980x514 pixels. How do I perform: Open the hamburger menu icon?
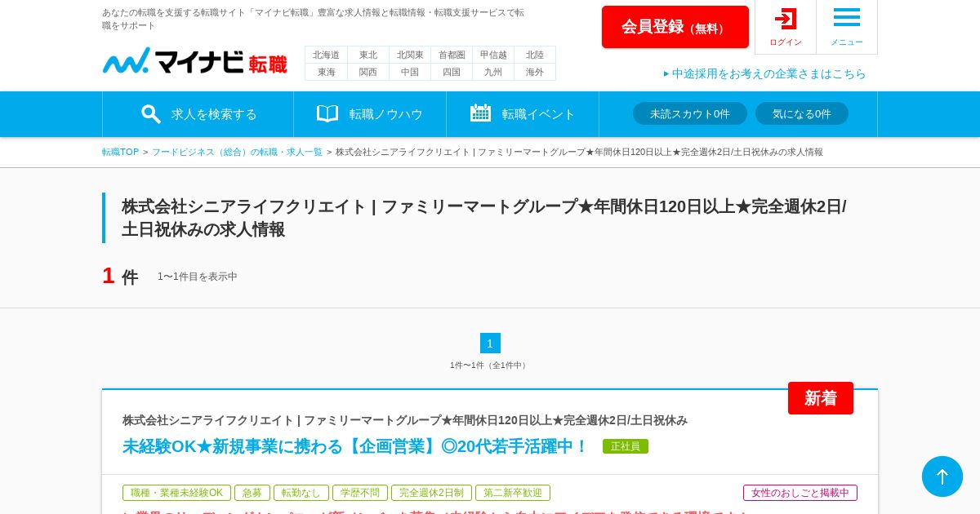(847, 17)
